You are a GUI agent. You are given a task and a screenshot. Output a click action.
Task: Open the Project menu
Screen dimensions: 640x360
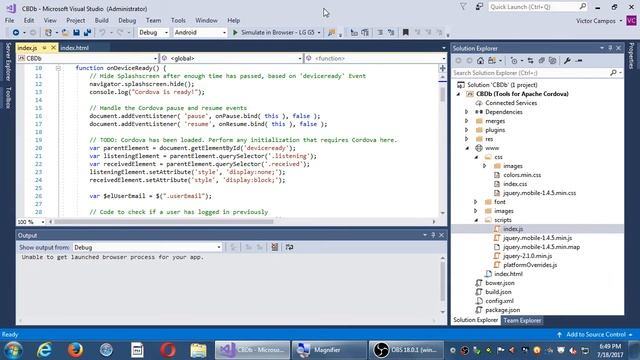[x=76, y=20]
